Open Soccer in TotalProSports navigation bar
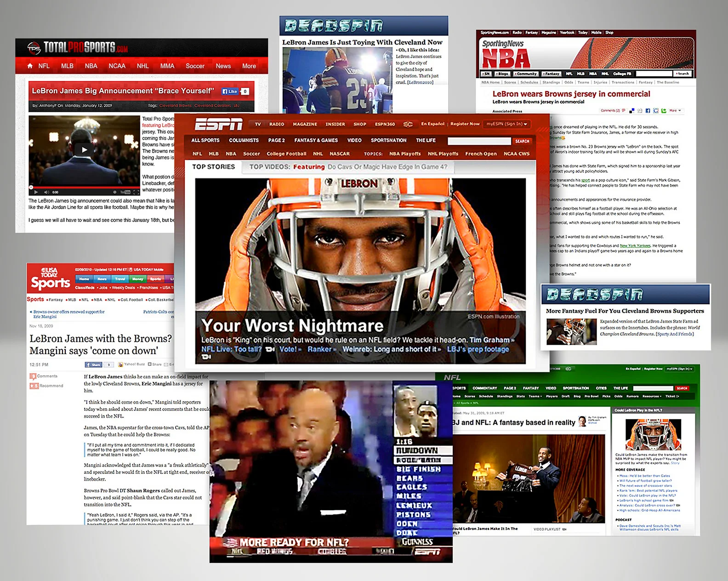Screen dimensions: 728x581 195,66
